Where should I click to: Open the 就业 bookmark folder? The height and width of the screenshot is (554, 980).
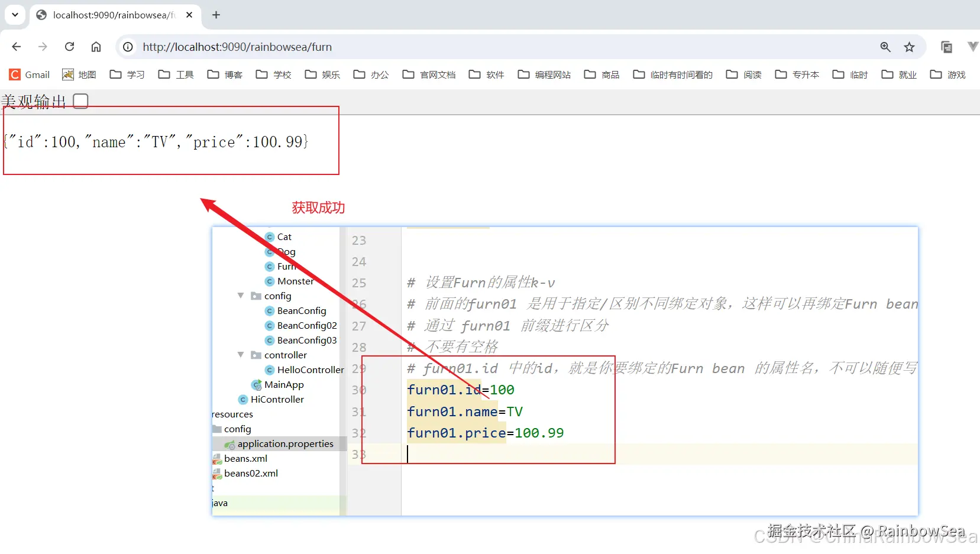899,74
